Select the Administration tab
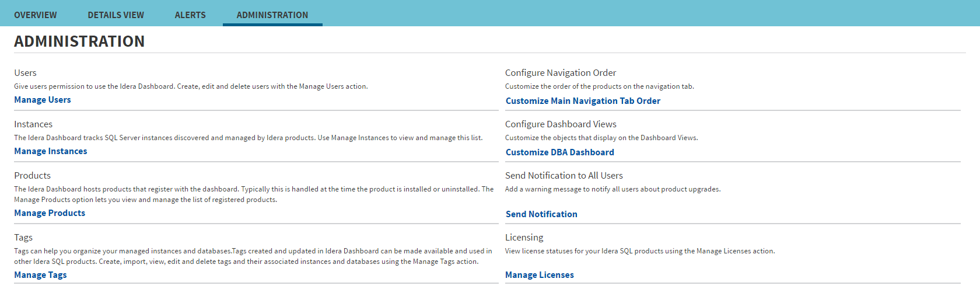 click(272, 15)
